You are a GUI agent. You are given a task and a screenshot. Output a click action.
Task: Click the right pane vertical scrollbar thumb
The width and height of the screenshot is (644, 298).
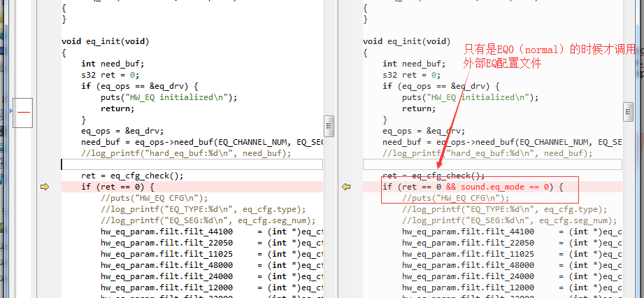[628, 112]
